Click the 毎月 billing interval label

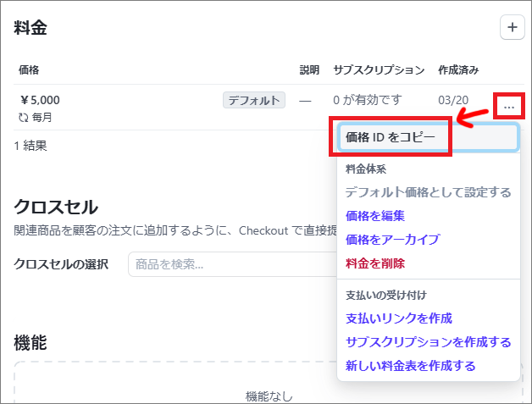(42, 118)
